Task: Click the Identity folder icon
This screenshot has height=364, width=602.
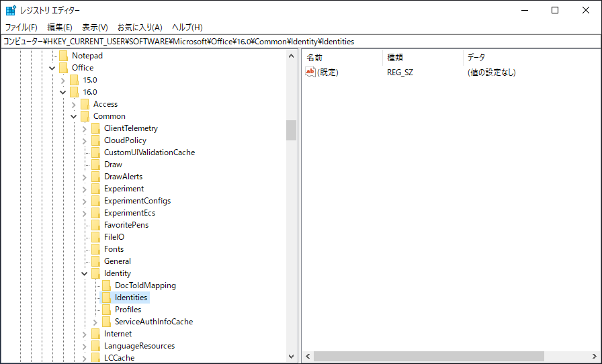Action: pyautogui.click(x=96, y=273)
